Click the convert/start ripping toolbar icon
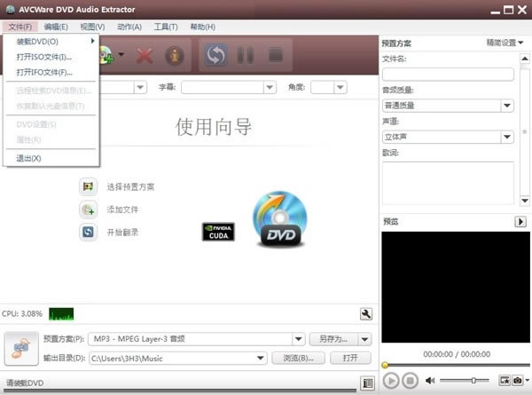The height and width of the screenshot is (395, 532). click(215, 55)
